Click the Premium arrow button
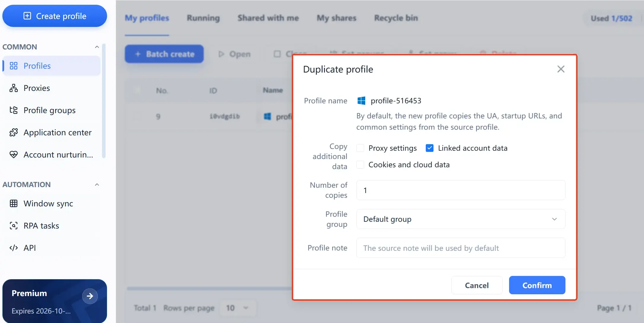Screen dimensions: 644x323 [x=90, y=296]
